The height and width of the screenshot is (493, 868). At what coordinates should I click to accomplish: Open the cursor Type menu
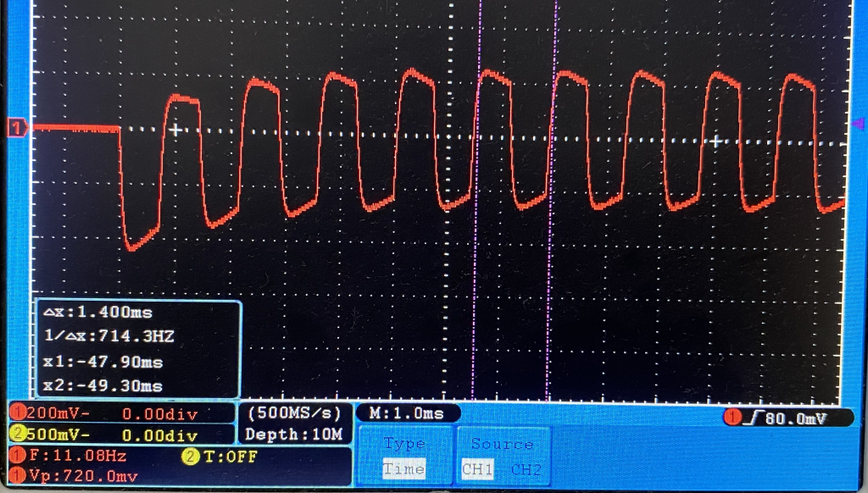click(x=403, y=444)
